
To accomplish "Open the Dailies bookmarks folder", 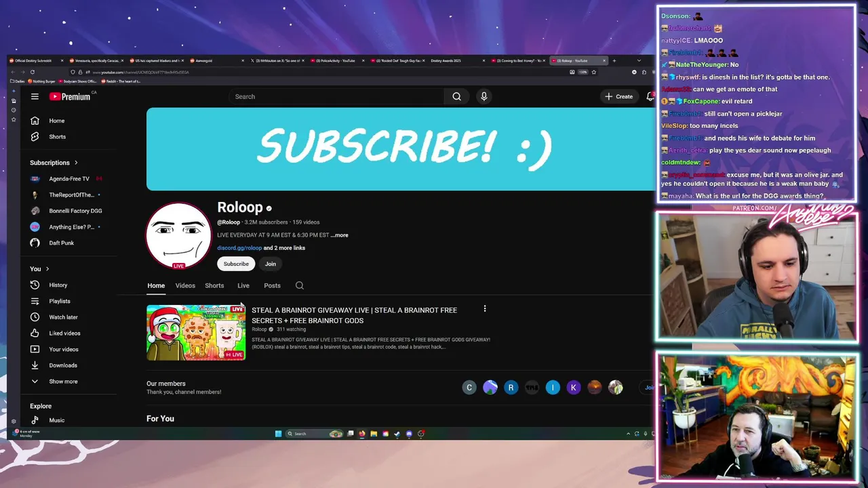I will 18,81.
